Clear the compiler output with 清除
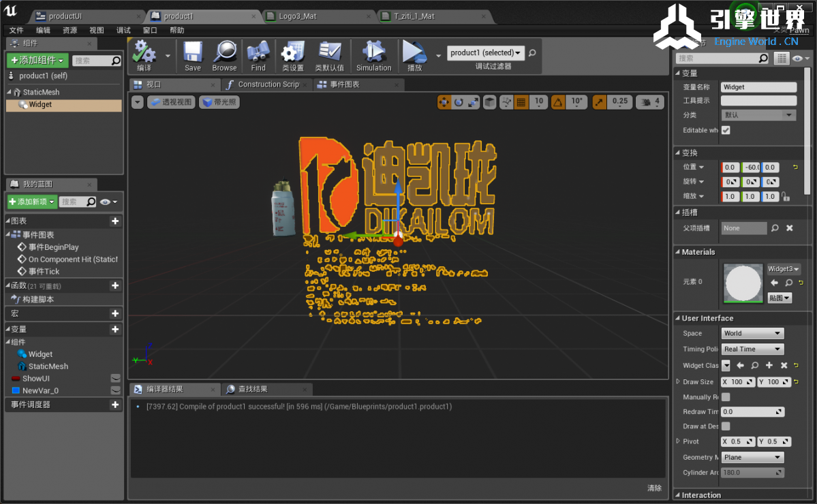817x504 pixels. 654,488
